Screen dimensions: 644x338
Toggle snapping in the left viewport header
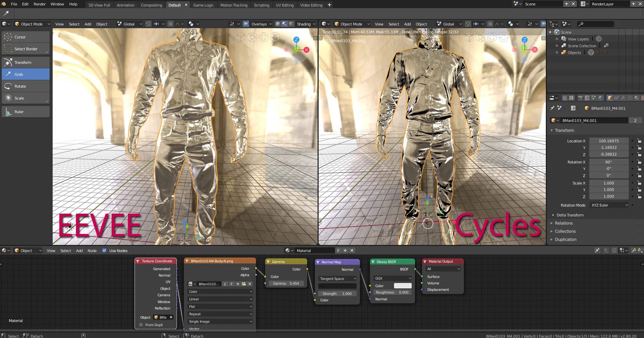pos(148,24)
